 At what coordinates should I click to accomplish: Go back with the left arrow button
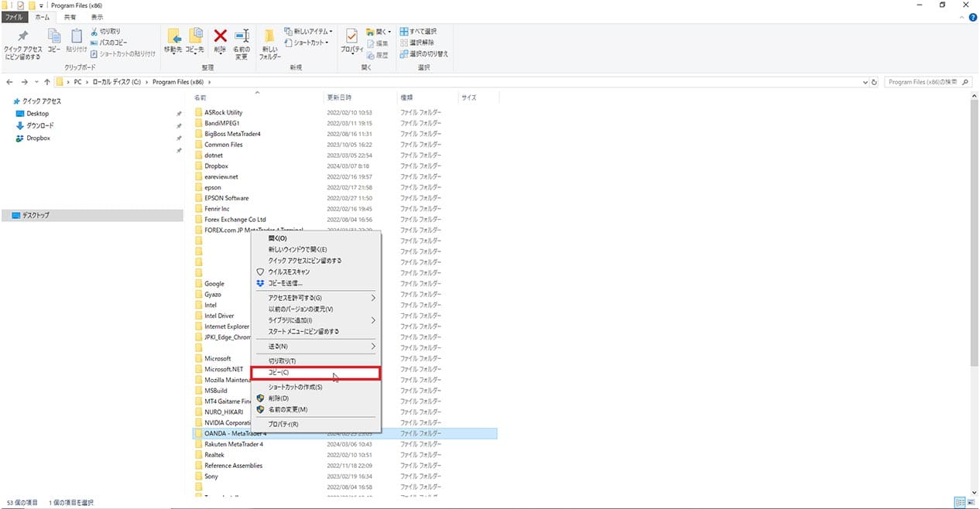(9, 81)
